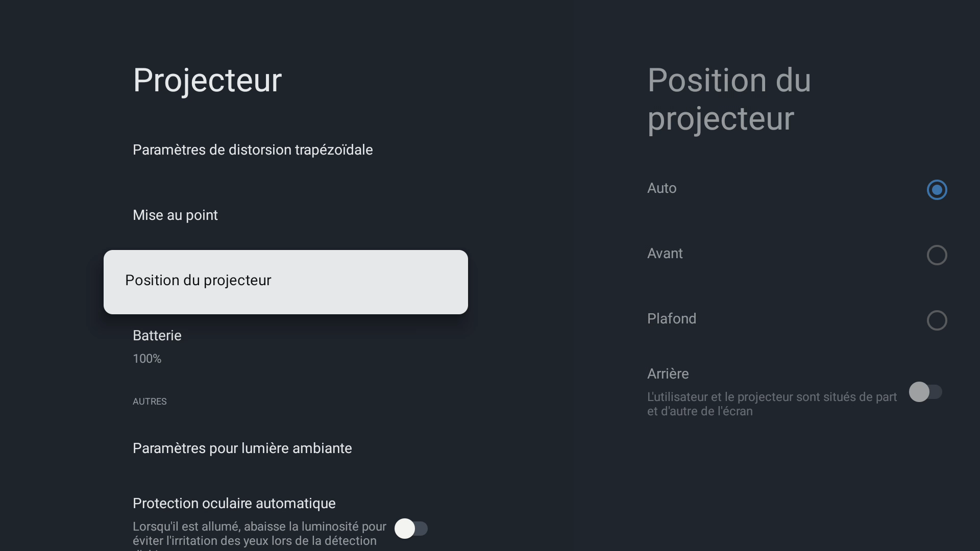Click the Protection oculaire automatique title
The height and width of the screenshot is (551, 980).
(234, 504)
